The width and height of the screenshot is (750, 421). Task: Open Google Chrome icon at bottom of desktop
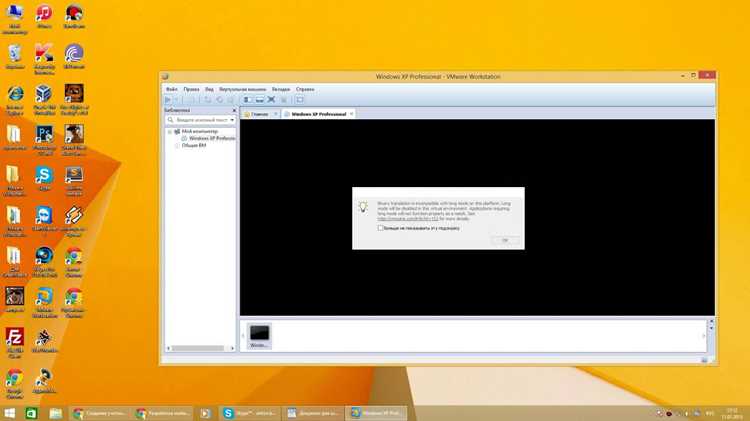15,384
